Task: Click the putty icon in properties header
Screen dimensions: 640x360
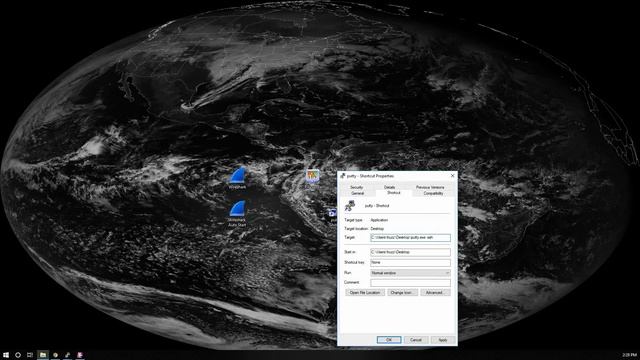Action: (x=350, y=206)
